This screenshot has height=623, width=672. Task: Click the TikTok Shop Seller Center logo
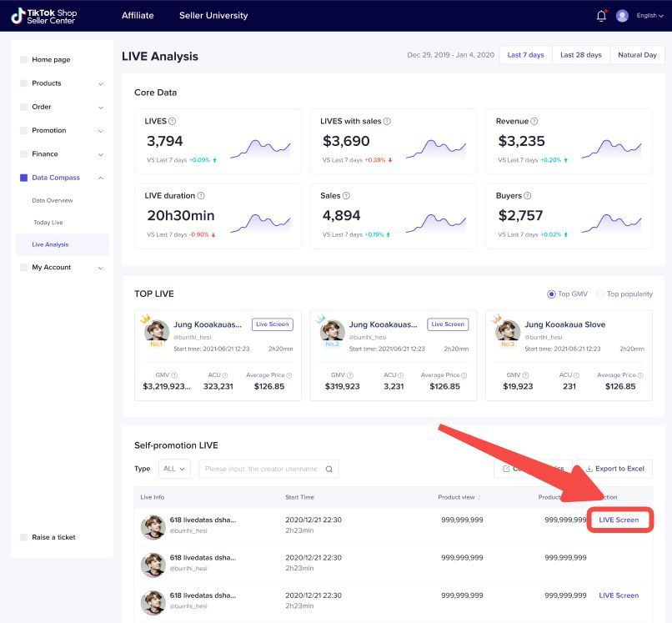(44, 16)
